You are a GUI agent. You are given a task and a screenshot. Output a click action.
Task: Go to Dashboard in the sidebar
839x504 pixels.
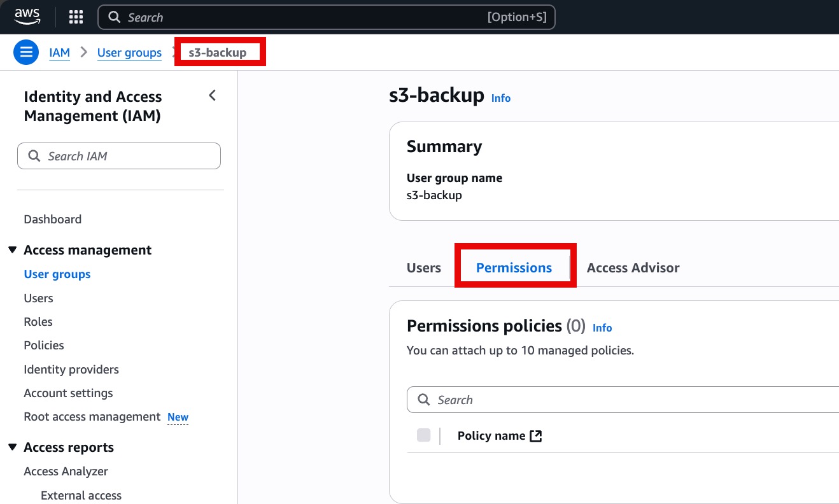(53, 220)
